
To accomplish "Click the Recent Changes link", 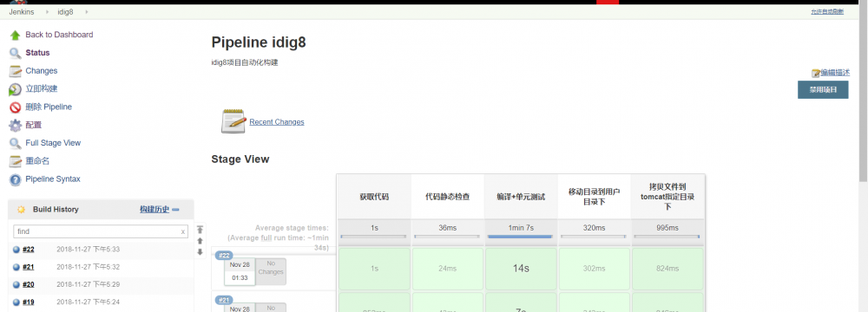I will click(277, 122).
